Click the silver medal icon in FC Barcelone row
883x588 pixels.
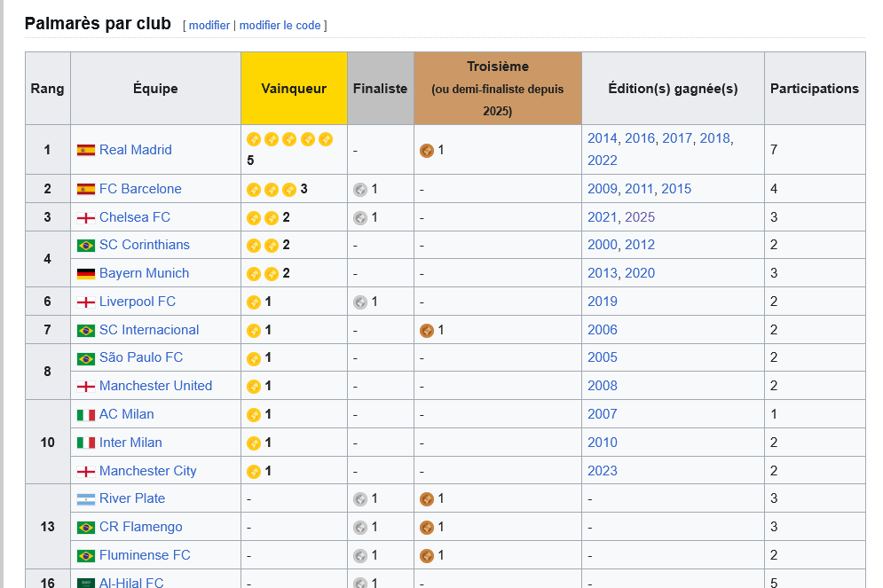[360, 190]
